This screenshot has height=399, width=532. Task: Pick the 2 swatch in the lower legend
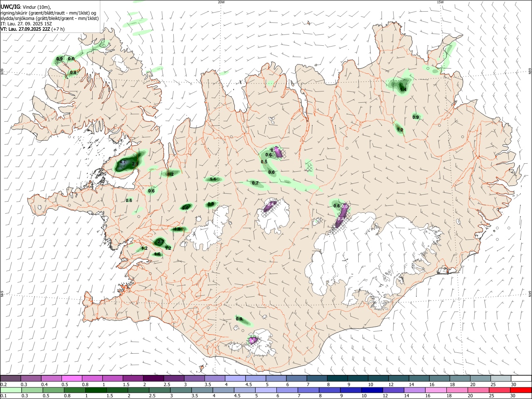coord(138,390)
